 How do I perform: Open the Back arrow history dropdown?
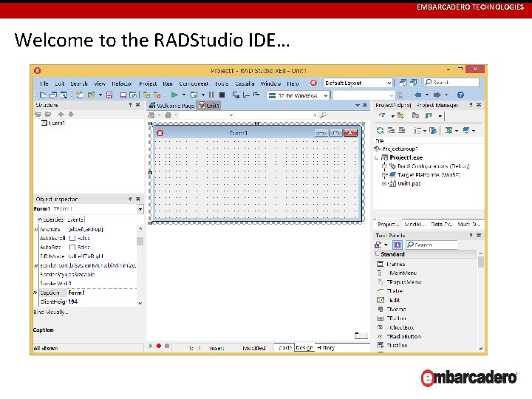click(427, 95)
